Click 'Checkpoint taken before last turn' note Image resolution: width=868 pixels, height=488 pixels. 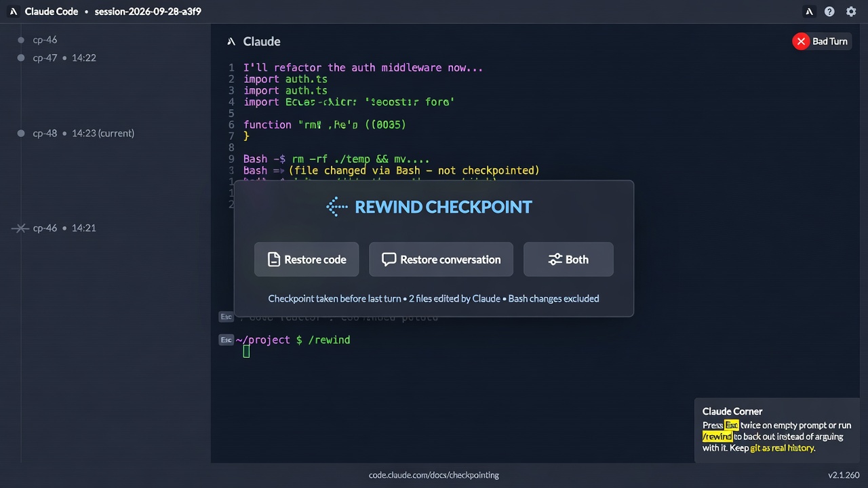[x=334, y=298]
